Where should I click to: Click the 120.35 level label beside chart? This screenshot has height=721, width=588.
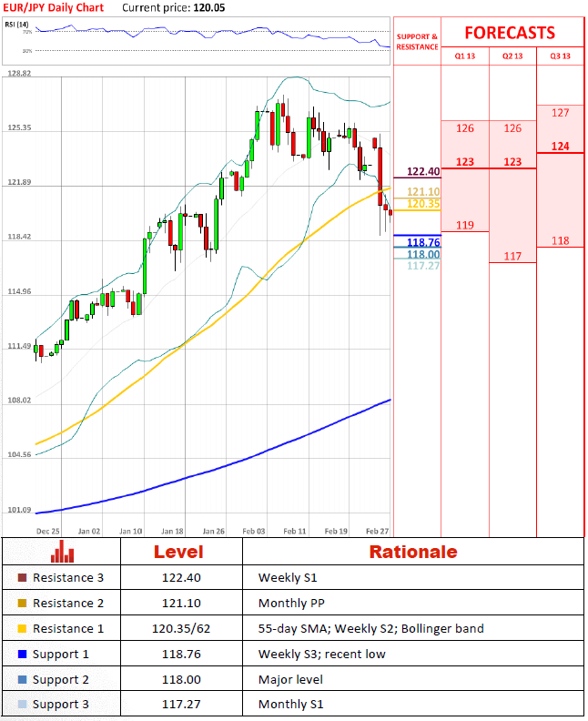pyautogui.click(x=423, y=204)
